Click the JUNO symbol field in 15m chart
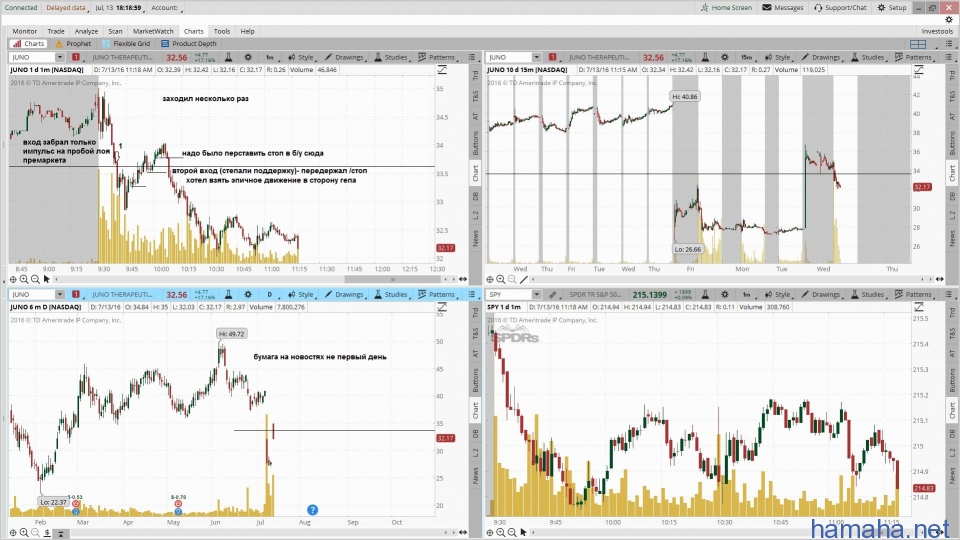This screenshot has height=540, width=960. point(509,57)
